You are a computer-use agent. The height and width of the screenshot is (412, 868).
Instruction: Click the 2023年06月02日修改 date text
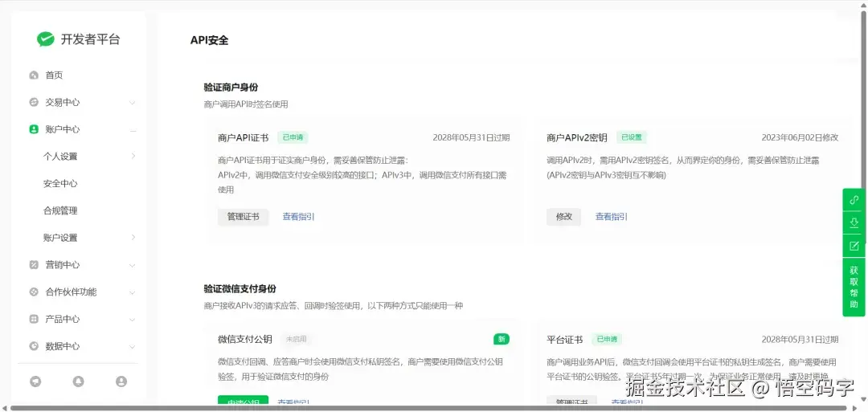click(x=800, y=137)
